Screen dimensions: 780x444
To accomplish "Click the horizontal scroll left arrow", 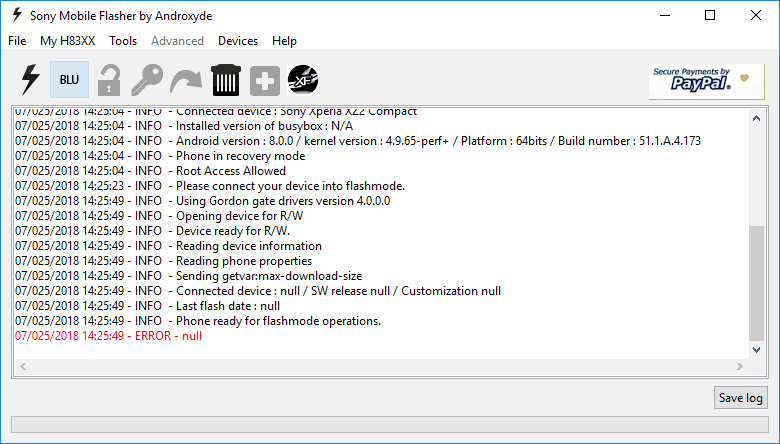I will (23, 366).
